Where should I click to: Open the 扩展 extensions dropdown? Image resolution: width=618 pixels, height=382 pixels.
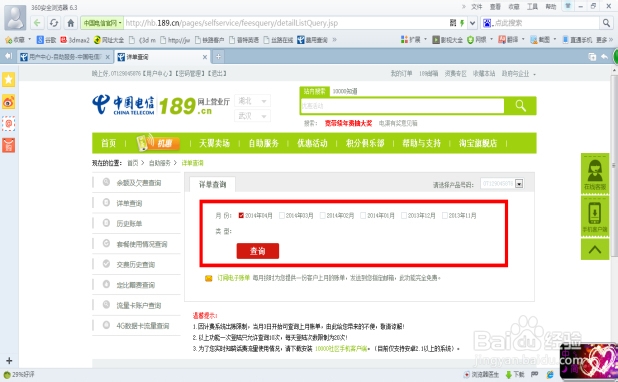click(x=414, y=40)
